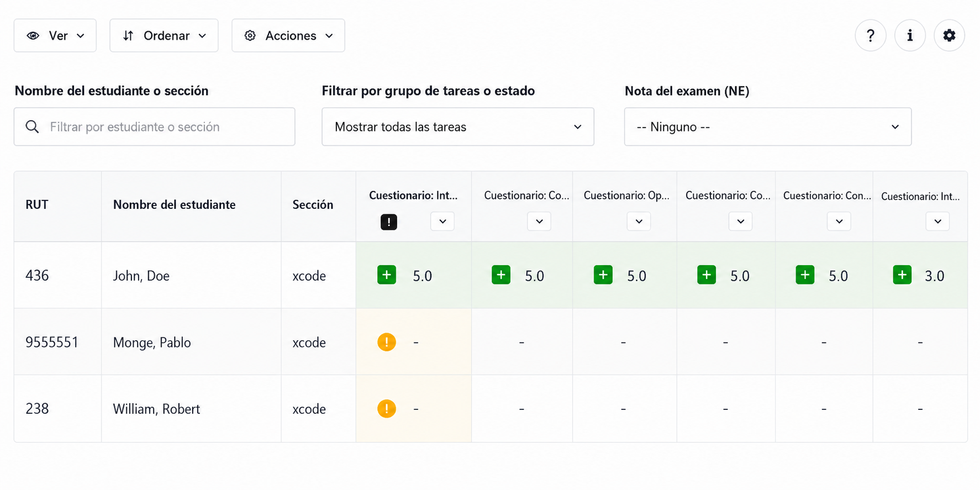Click the orange warning icon for Monge, Pablo
The width and height of the screenshot is (980, 490).
tap(387, 342)
